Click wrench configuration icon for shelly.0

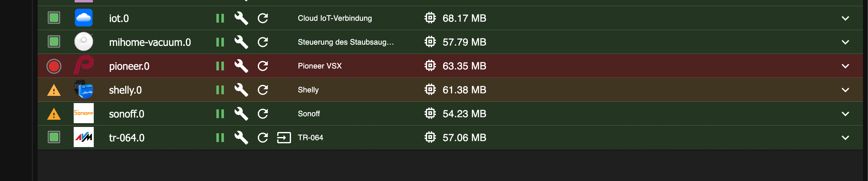pos(241,90)
